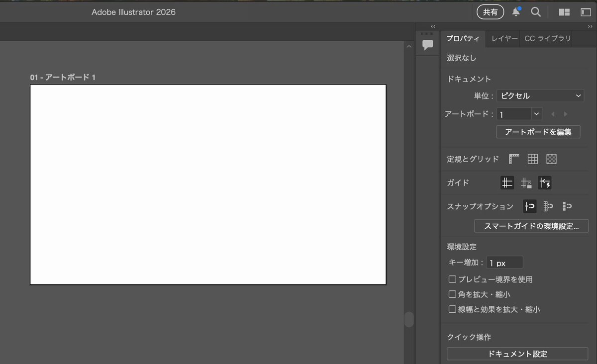
Task: Toggle the snap to point icon
Action: click(x=529, y=206)
